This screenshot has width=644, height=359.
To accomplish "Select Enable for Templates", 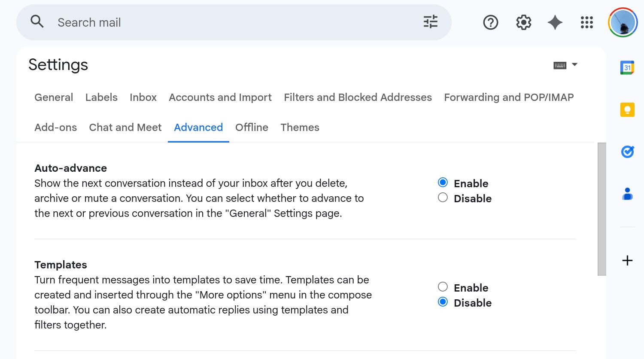I will [443, 287].
